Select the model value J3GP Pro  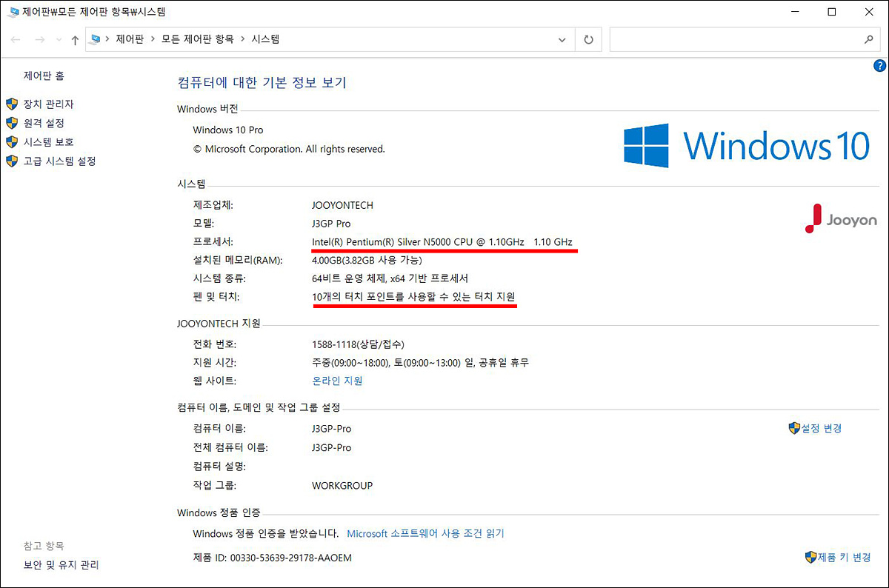[x=332, y=224]
